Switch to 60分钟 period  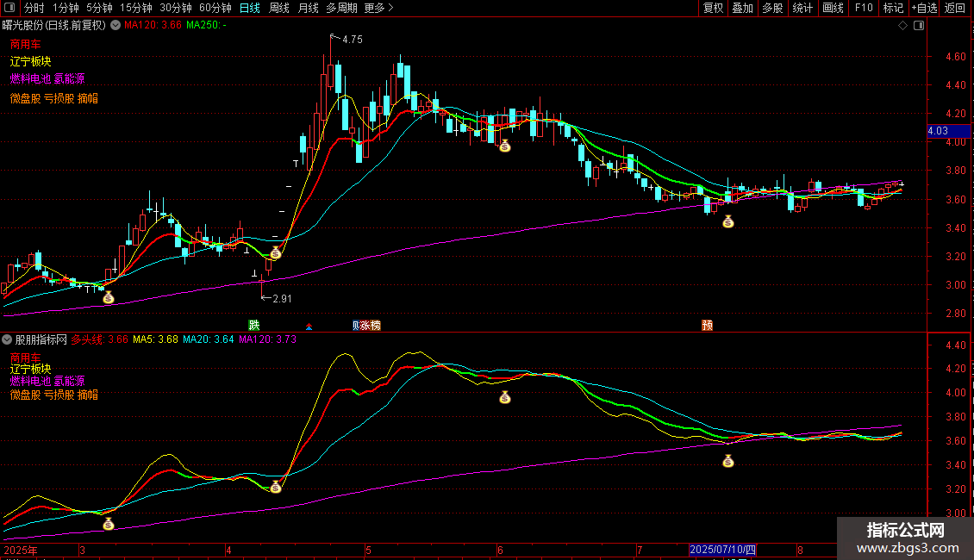click(215, 8)
